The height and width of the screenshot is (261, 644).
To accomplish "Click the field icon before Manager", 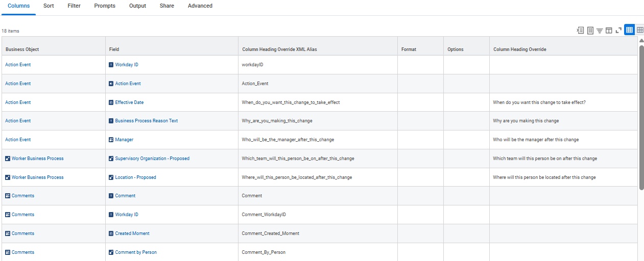I will coord(111,140).
